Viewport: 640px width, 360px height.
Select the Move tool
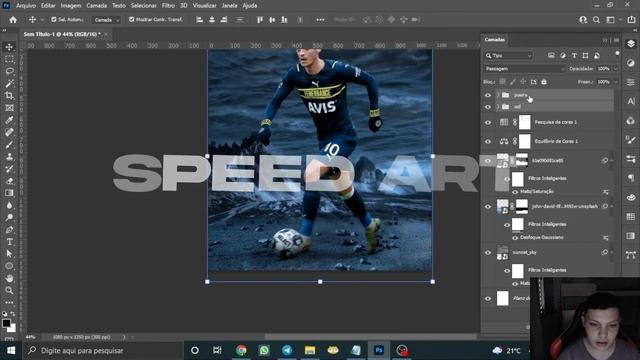click(x=9, y=47)
